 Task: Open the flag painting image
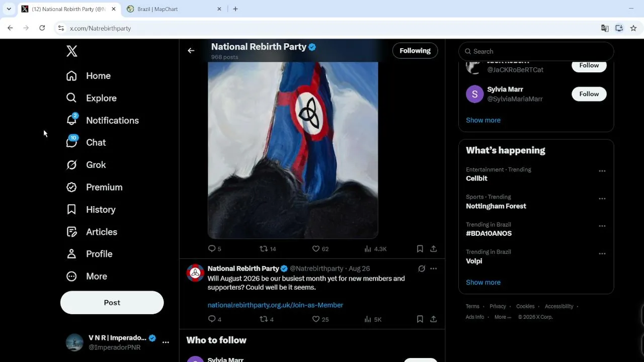point(293,150)
